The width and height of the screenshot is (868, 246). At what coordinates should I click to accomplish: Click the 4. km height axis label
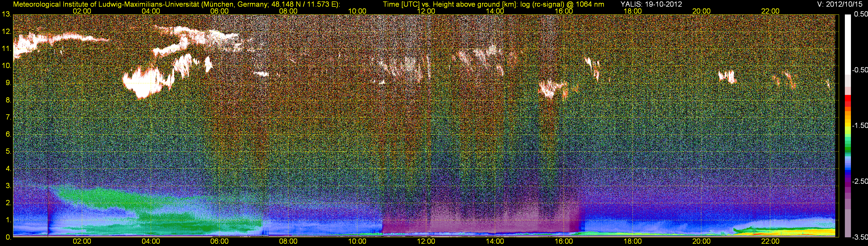click(8, 168)
